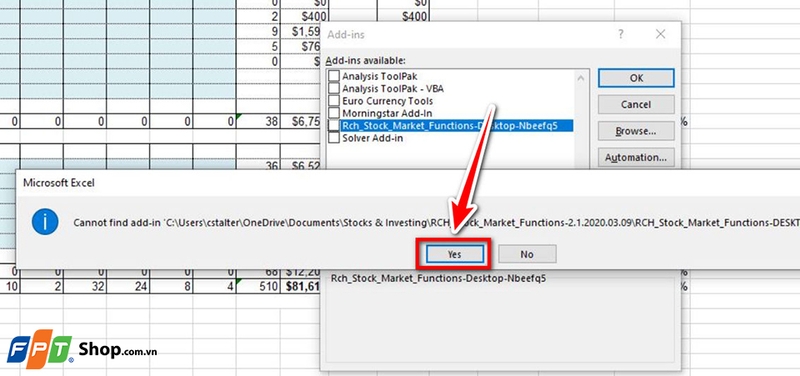This screenshot has width=800, height=376.
Task: Tick the Euro Currency Tools checkbox
Action: tap(333, 101)
